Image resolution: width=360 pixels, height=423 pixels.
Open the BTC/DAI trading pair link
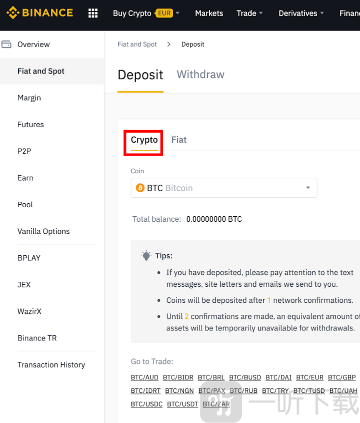click(x=278, y=378)
